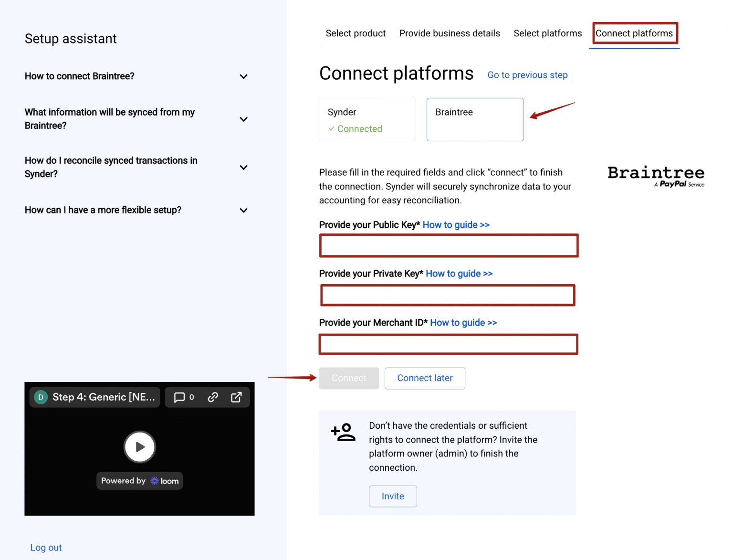The width and height of the screenshot is (733, 560).
Task: Click Log out in the sidebar
Action: pyautogui.click(x=45, y=547)
